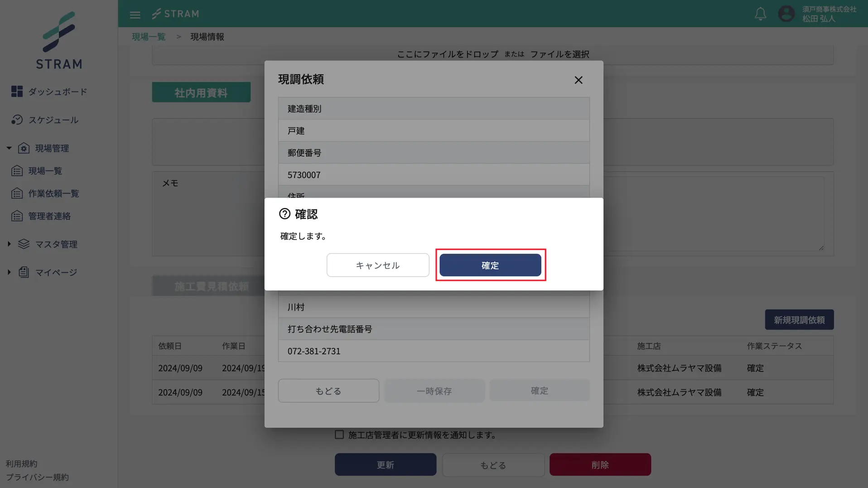Image resolution: width=868 pixels, height=488 pixels.
Task: Click the マスタ管理 layers icon
Action: tap(24, 244)
